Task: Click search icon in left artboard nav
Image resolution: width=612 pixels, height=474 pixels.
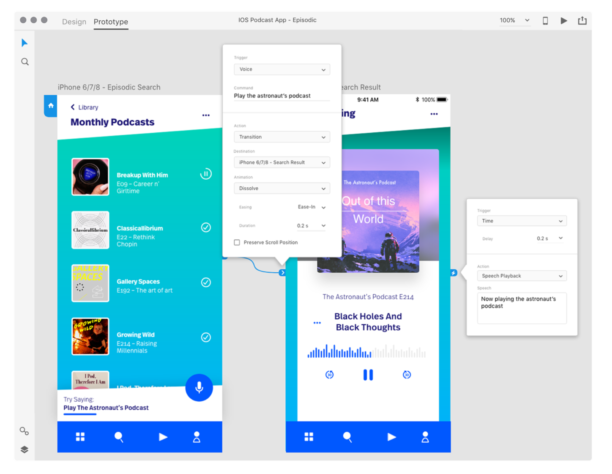Action: click(119, 437)
